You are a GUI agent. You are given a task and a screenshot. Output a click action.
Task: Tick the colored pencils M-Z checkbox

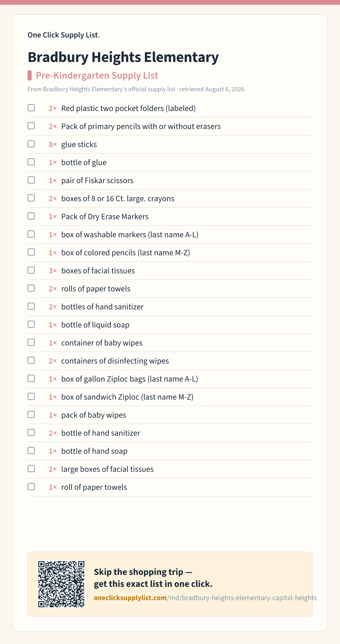(x=31, y=252)
